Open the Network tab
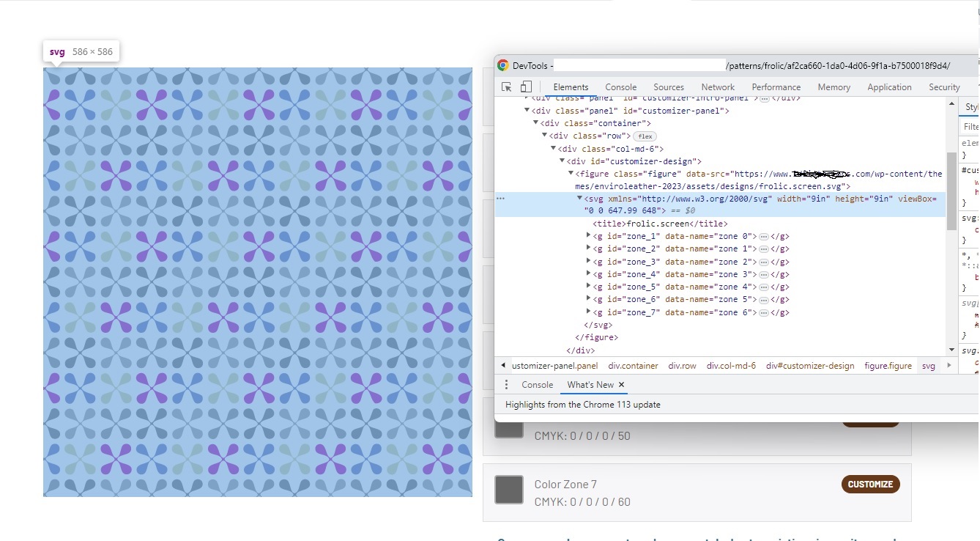This screenshot has width=980, height=541. point(718,87)
